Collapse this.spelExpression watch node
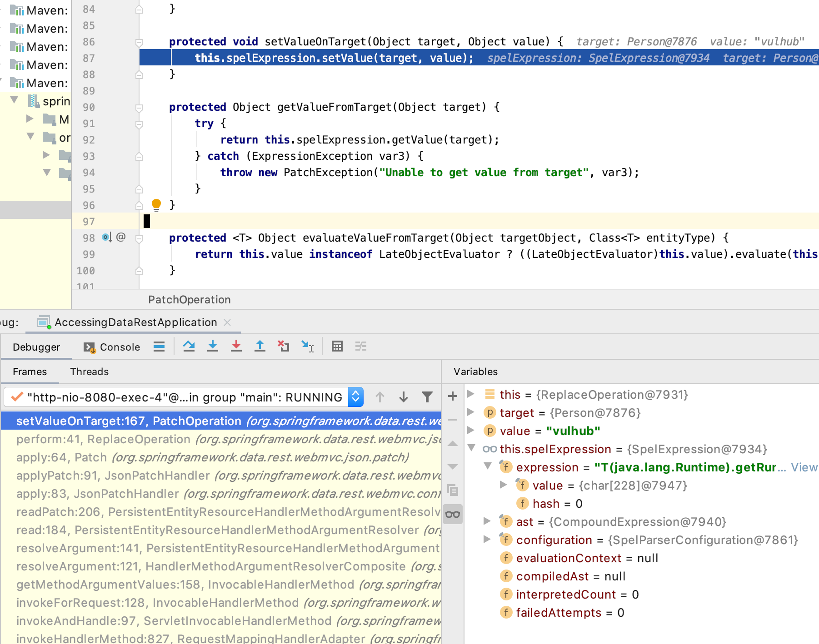The width and height of the screenshot is (819, 644). (471, 448)
